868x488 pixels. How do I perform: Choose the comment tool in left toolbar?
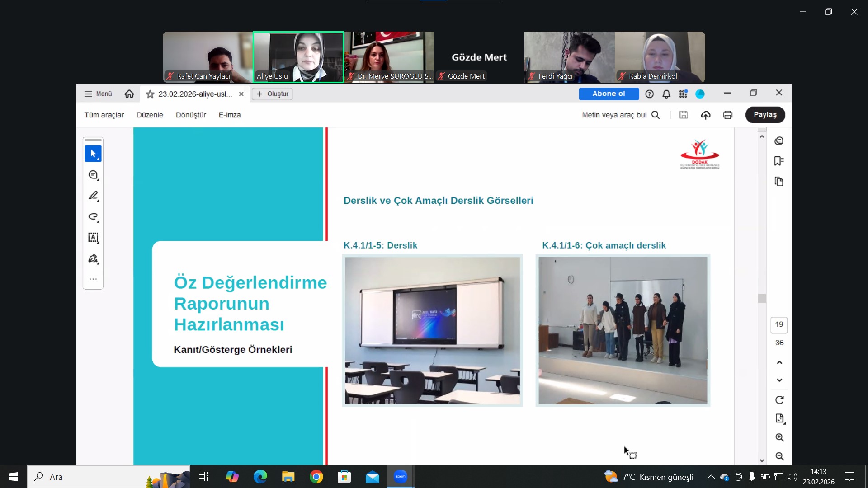click(x=93, y=175)
